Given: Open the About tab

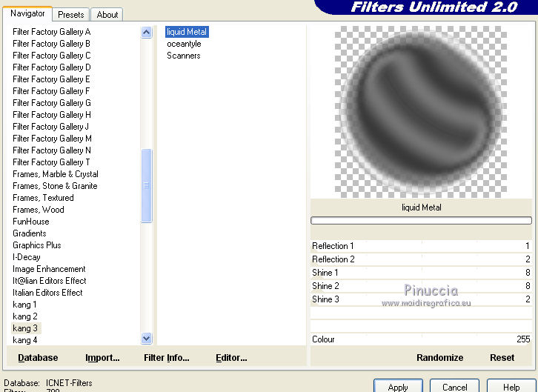Looking at the screenshot, I should (x=107, y=15).
